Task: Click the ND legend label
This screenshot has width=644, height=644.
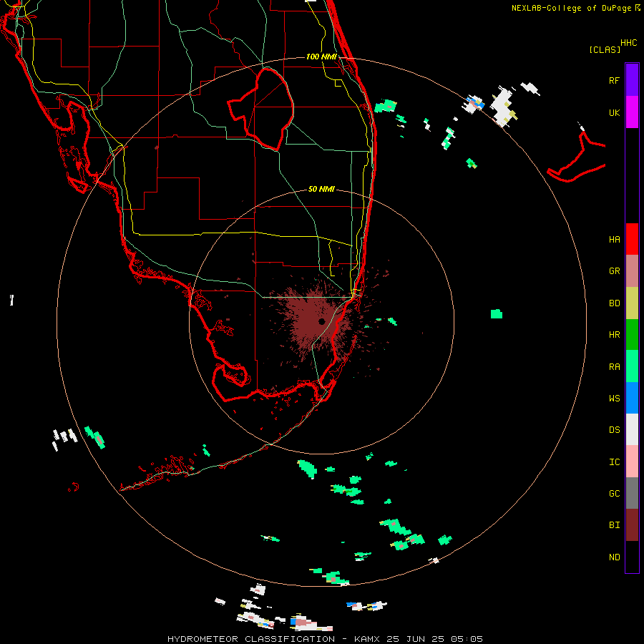Action: (x=614, y=557)
